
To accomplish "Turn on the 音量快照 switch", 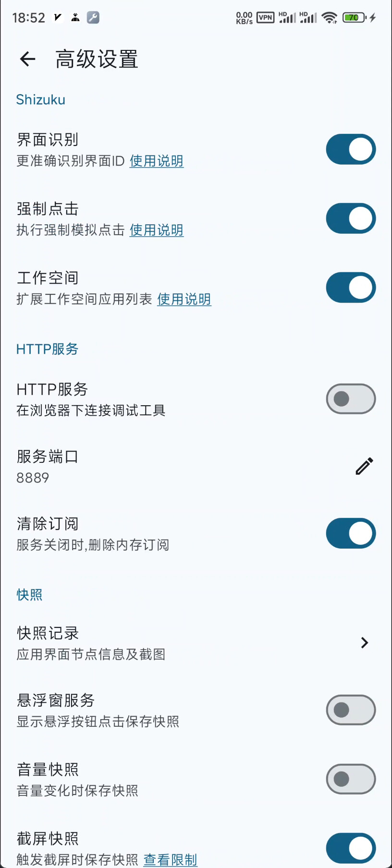I will 351,779.
